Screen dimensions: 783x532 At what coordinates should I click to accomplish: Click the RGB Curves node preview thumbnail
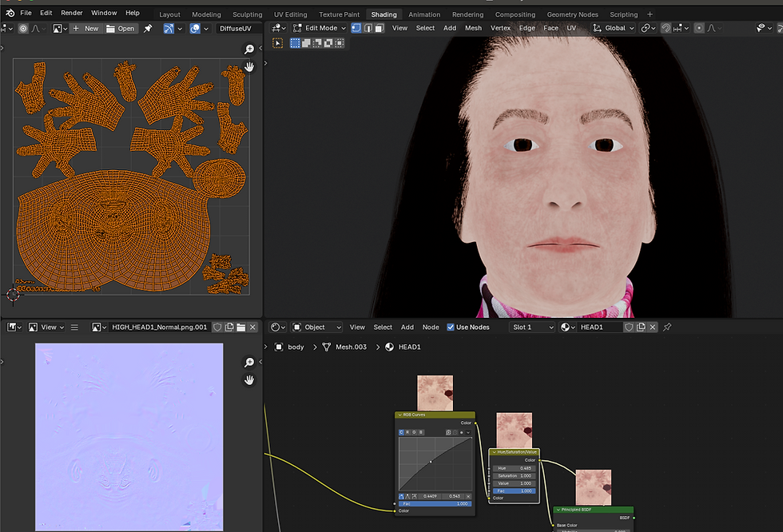click(435, 393)
